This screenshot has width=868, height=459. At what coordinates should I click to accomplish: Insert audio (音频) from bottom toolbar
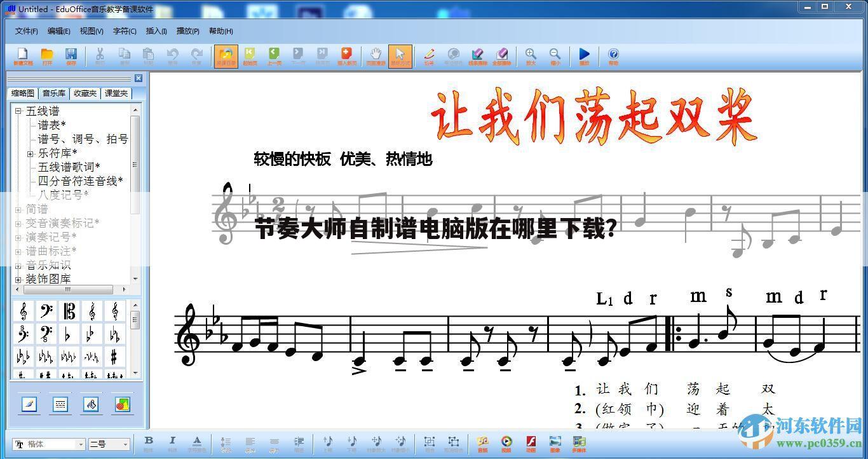482,443
